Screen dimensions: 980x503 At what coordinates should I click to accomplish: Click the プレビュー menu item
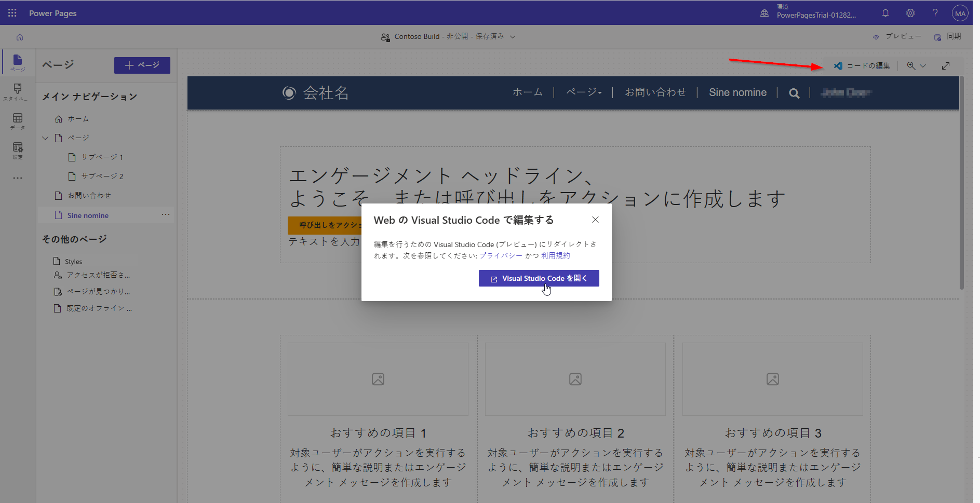pyautogui.click(x=902, y=36)
